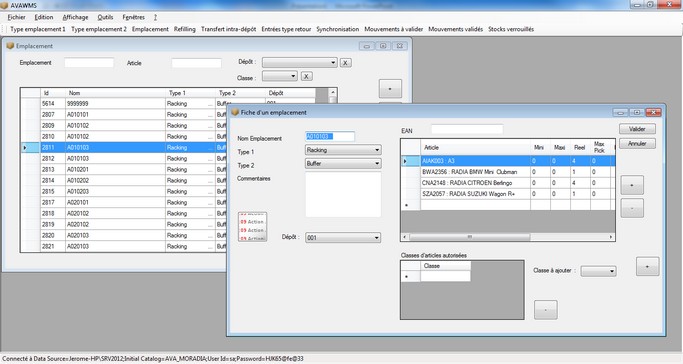Open Type emplacement 2 from toolbar
This screenshot has height=364, width=683.
point(99,29)
